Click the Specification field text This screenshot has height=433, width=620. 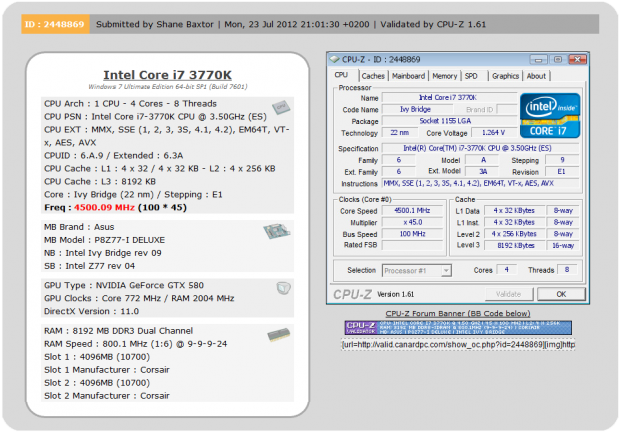(480, 148)
